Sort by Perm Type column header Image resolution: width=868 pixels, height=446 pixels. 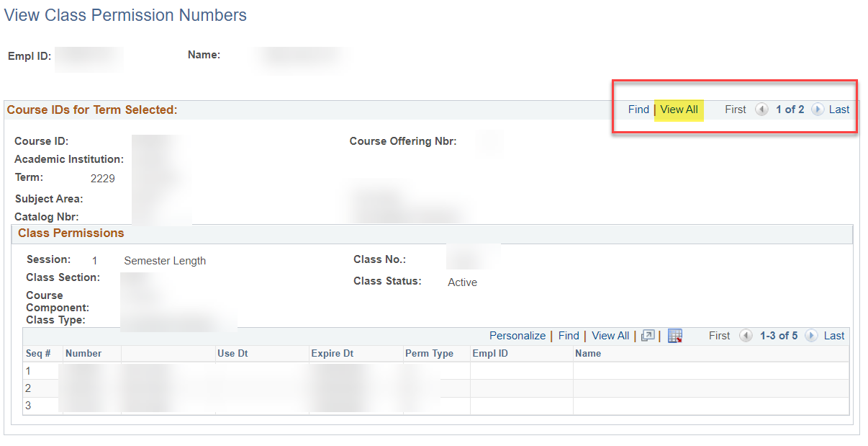[429, 353]
